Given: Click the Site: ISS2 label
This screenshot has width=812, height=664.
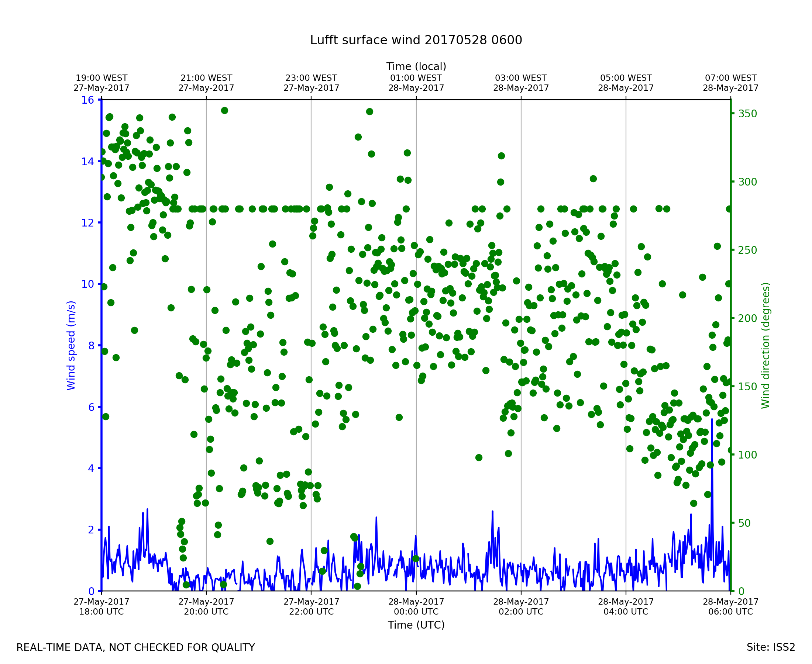Looking at the screenshot, I should click(x=771, y=647).
